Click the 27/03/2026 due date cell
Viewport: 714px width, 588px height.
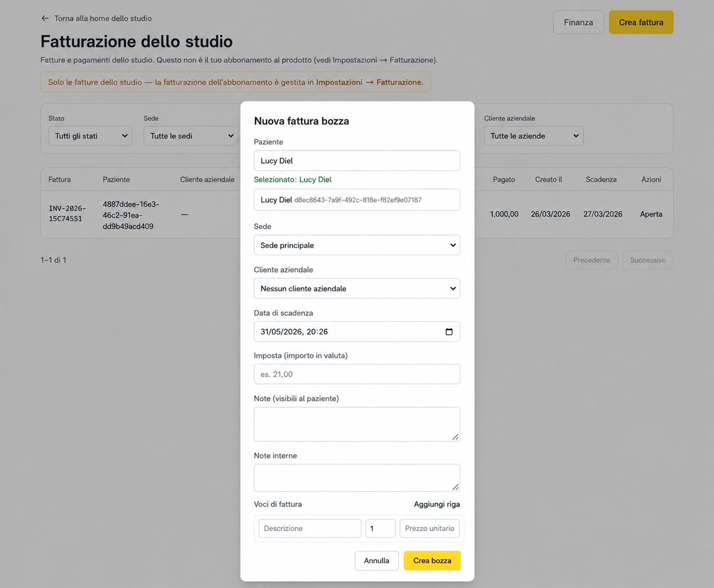click(x=603, y=214)
